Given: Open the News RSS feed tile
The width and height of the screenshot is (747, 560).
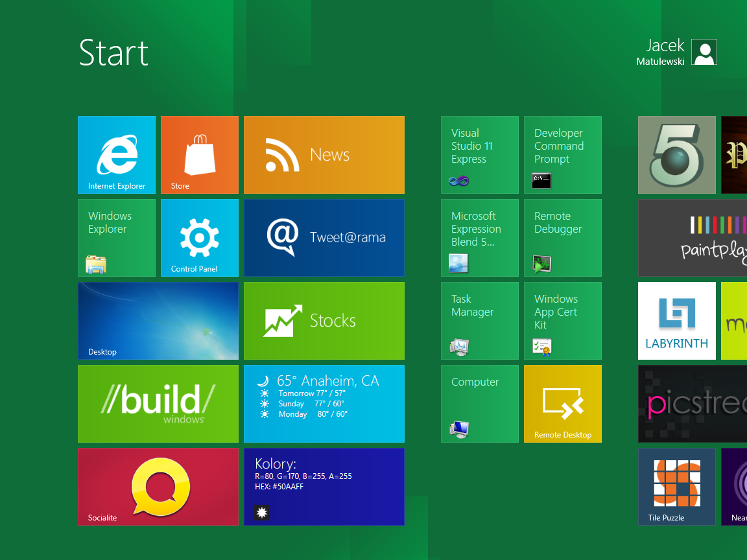Looking at the screenshot, I should [x=324, y=155].
